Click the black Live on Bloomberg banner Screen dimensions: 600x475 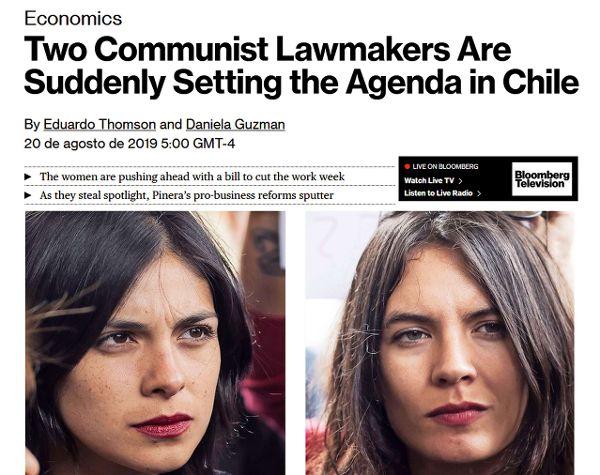pos(488,179)
